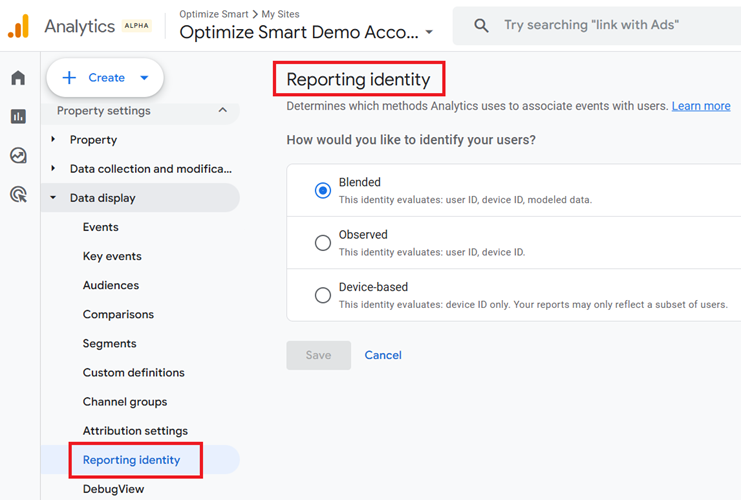Open Audiences menu item

coord(111,285)
